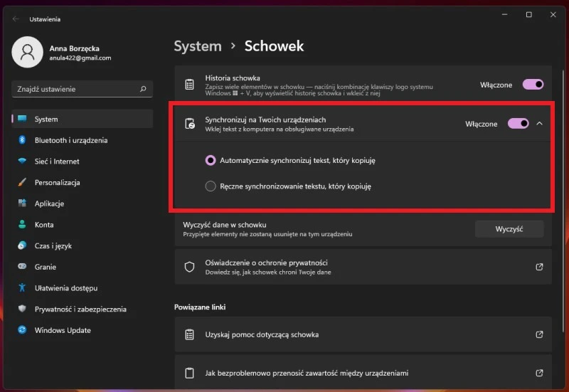Click the shield icon for Prywatność i zabezpieczenia
Viewport: 569px width, 392px height.
22,309
